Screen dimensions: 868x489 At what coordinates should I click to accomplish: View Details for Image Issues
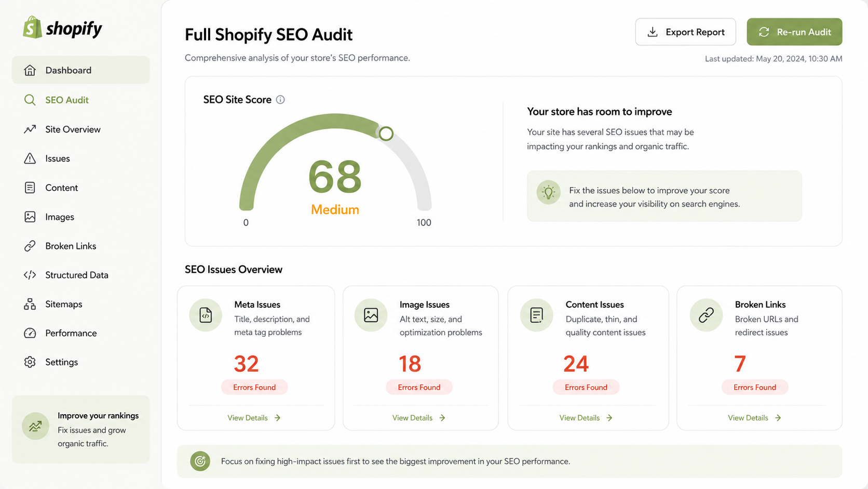point(419,418)
